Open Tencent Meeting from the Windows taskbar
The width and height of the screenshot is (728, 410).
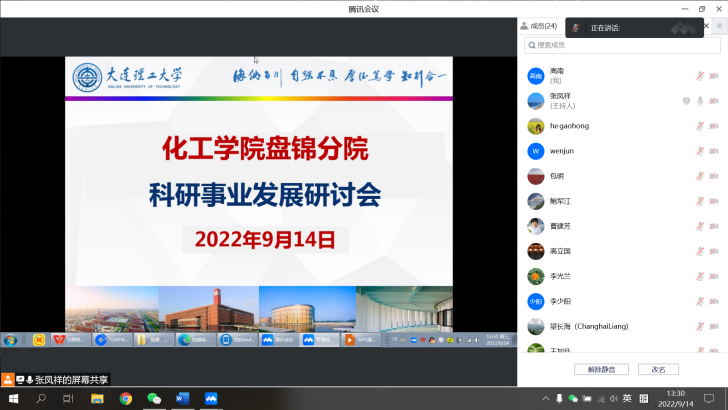[211, 398]
